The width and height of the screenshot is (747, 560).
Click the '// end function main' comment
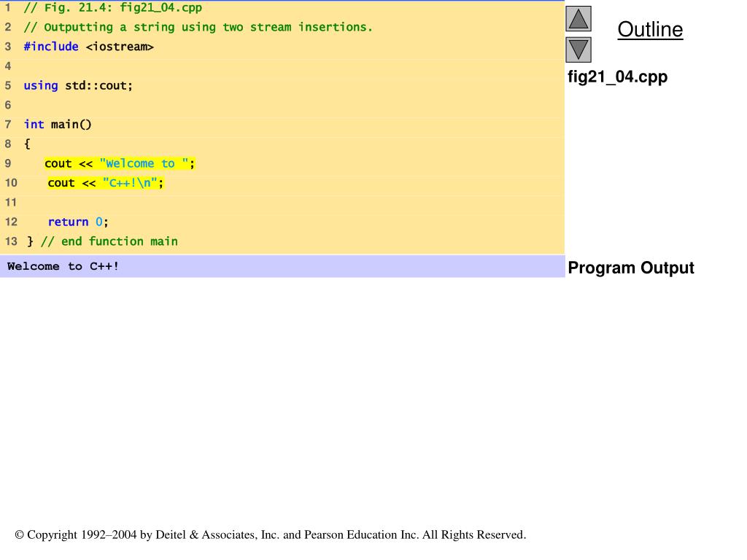[x=109, y=241]
